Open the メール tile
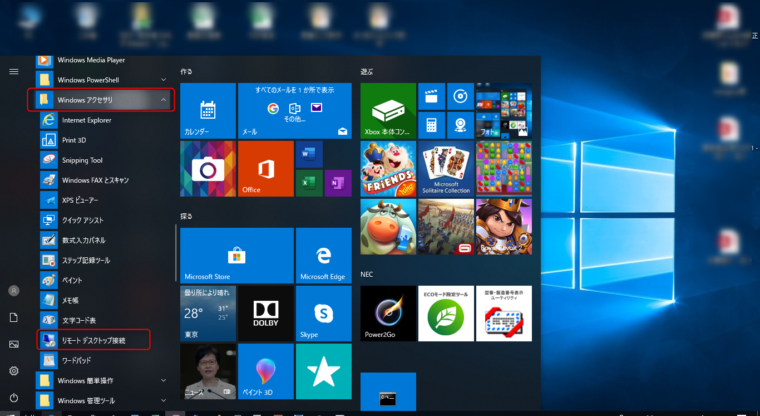 [295, 111]
